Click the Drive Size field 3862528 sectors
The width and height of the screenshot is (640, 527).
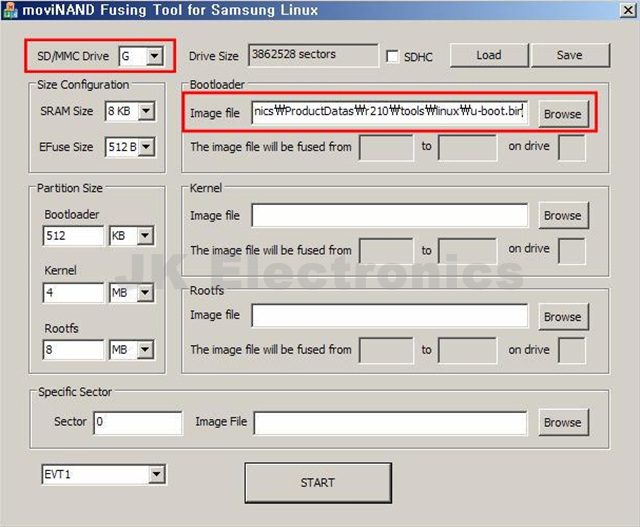[313, 55]
